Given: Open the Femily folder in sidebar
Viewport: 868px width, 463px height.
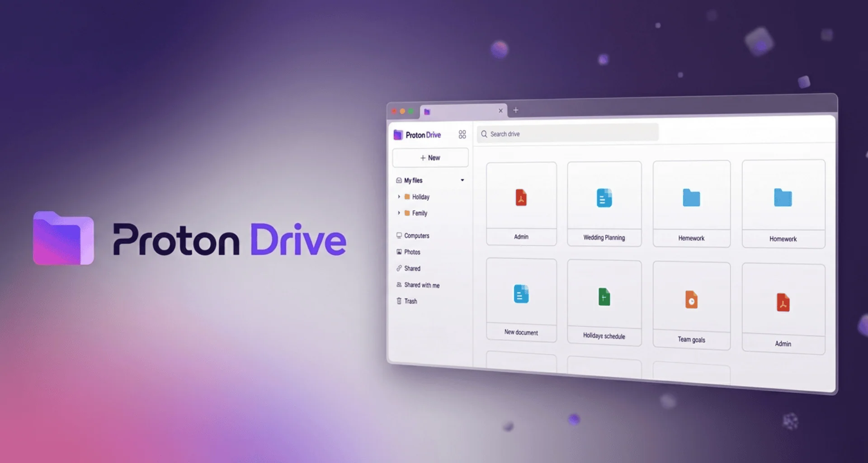Looking at the screenshot, I should tap(420, 213).
